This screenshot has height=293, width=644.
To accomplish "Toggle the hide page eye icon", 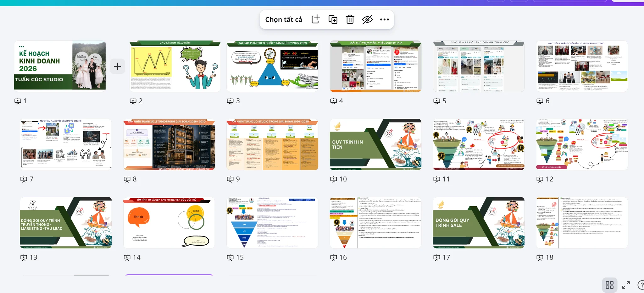I will (x=367, y=19).
